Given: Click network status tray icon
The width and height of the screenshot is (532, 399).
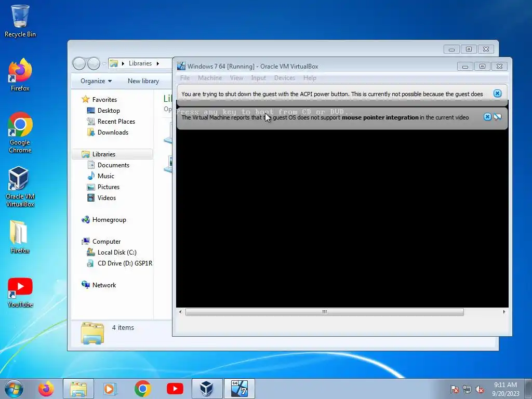Looking at the screenshot, I should coord(467,390).
